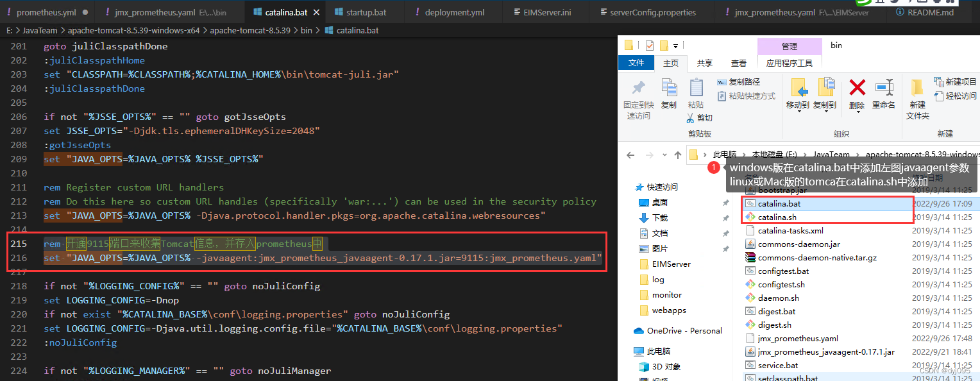The height and width of the screenshot is (381, 980).
Task: Click the 删除 (Delete) red X icon
Action: [x=856, y=87]
